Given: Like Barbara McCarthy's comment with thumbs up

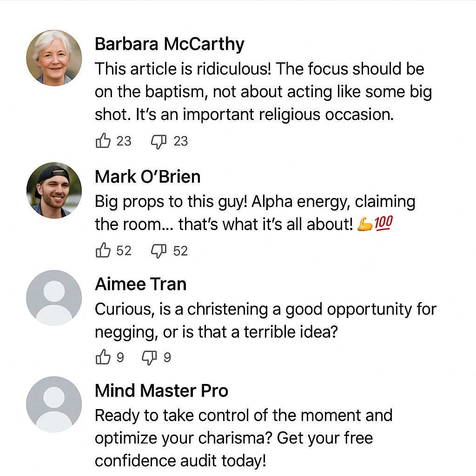Looking at the screenshot, I should click(103, 141).
